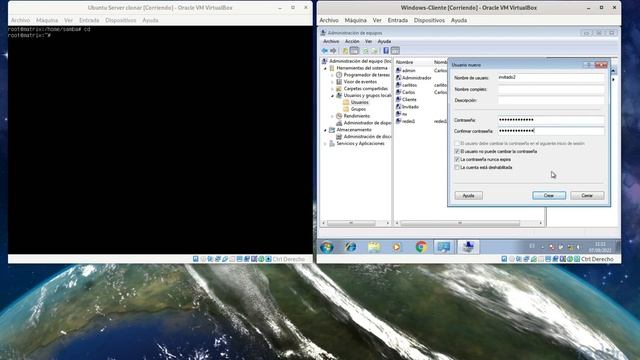Click the forward arrow in Administración de equipos toolbar

pos(333,51)
